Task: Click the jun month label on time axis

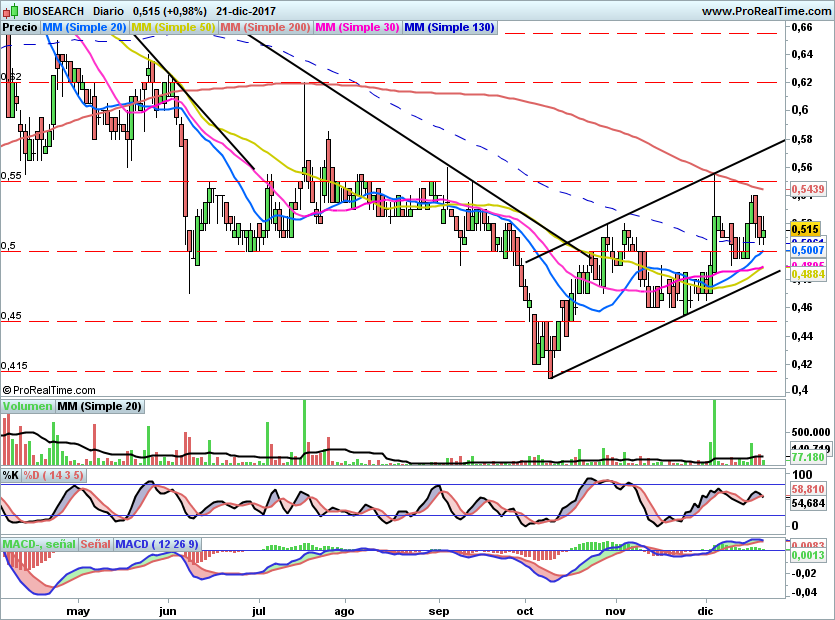Action: (168, 610)
